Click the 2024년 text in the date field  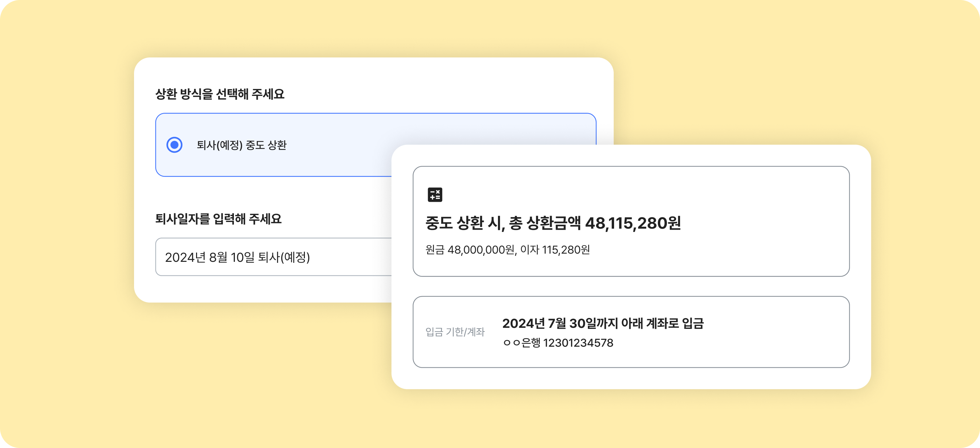185,257
